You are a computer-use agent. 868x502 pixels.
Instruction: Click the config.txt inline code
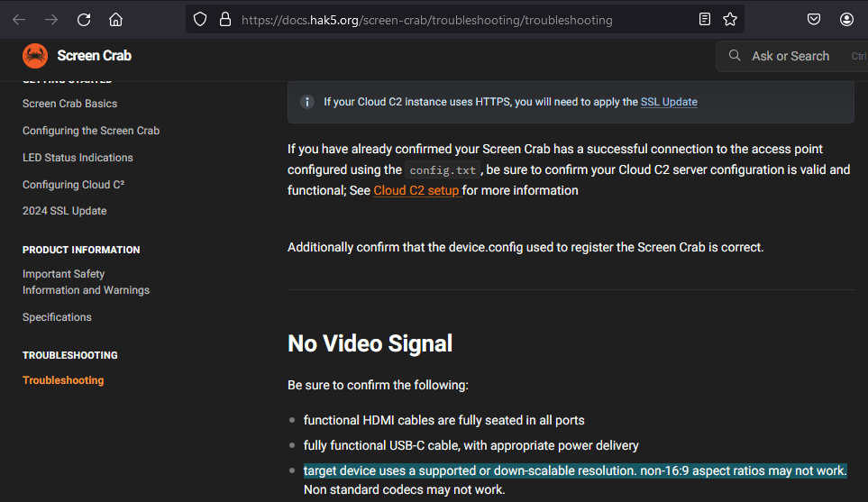click(x=443, y=170)
